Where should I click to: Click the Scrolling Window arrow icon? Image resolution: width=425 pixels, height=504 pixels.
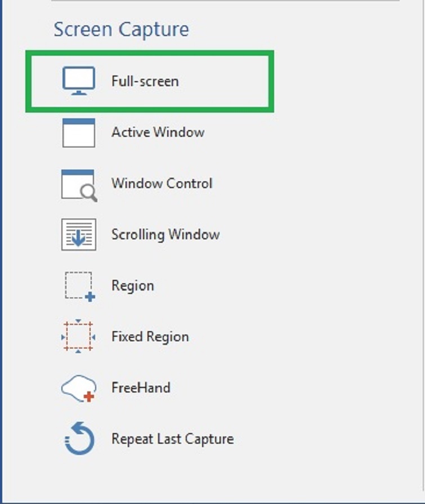[78, 235]
